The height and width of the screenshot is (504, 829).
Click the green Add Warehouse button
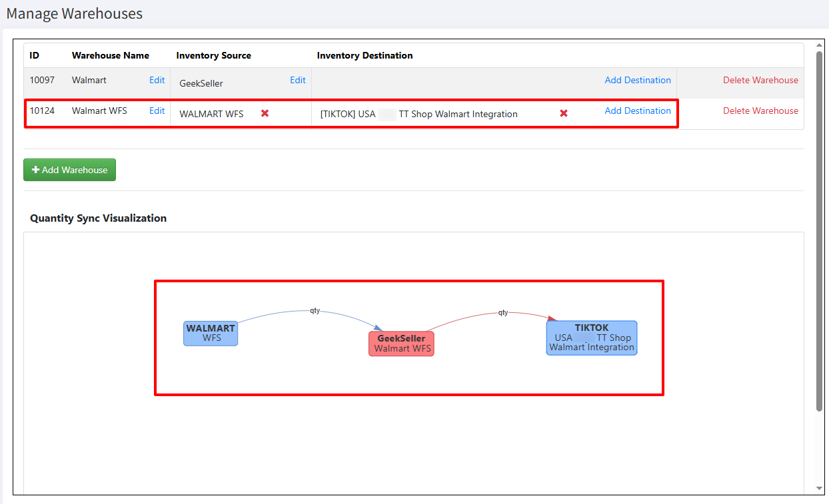tap(70, 170)
